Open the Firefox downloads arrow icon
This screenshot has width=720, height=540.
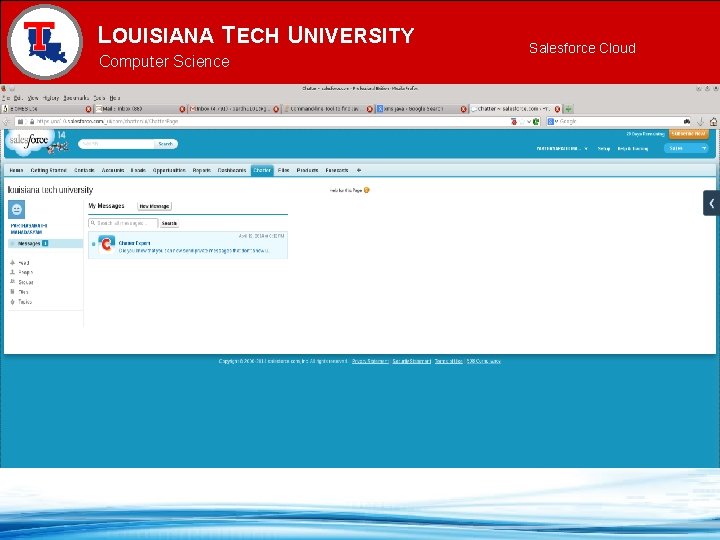pos(701,122)
